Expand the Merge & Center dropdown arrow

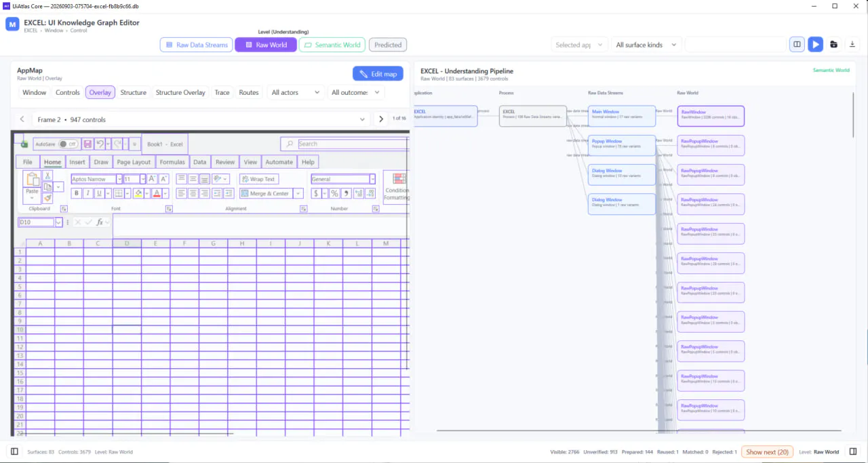click(298, 193)
